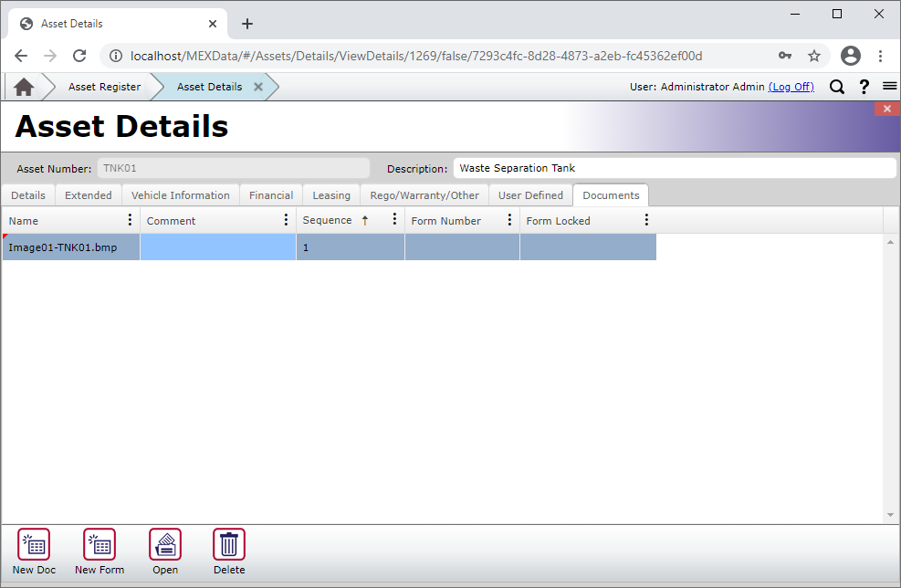This screenshot has height=588, width=901.
Task: Open the Vehicle Information tab
Action: 180,194
